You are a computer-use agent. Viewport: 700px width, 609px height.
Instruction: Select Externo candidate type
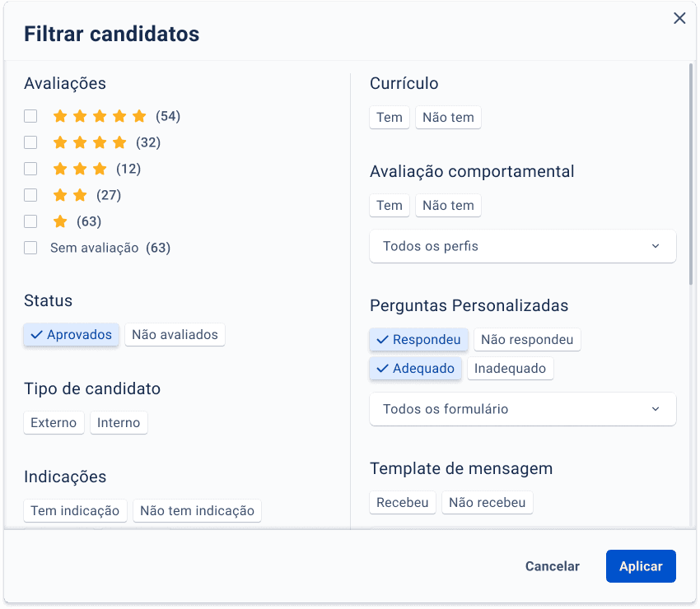[x=54, y=423]
